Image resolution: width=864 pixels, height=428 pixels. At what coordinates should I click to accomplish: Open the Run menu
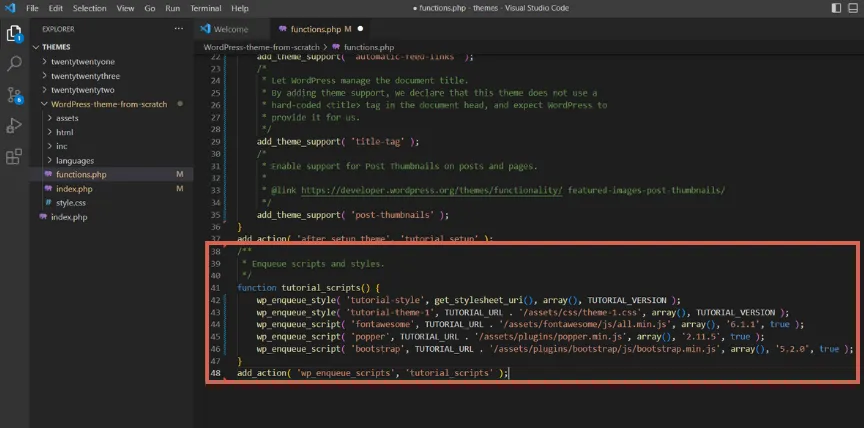click(172, 8)
